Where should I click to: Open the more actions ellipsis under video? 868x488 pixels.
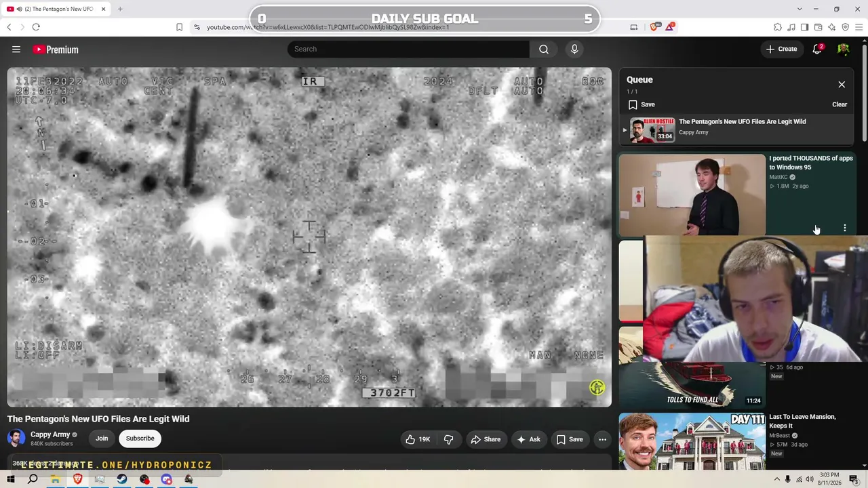click(x=602, y=439)
